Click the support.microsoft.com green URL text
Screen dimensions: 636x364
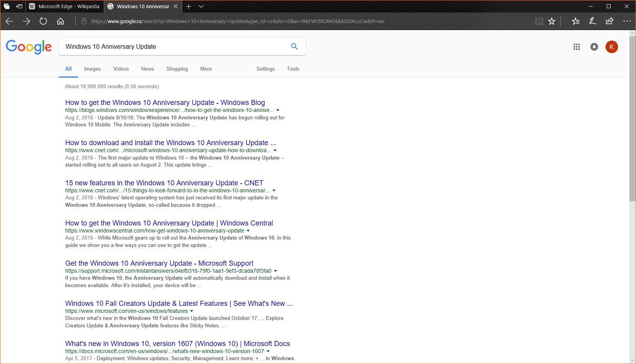pos(168,271)
